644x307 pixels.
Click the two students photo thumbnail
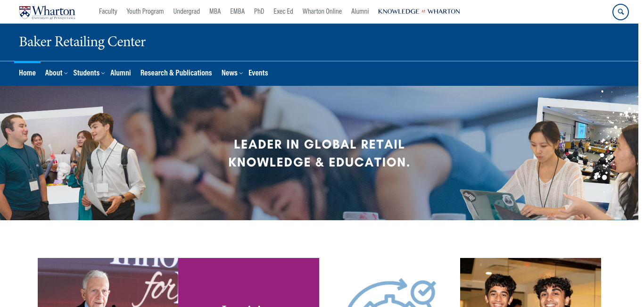pyautogui.click(x=530, y=282)
